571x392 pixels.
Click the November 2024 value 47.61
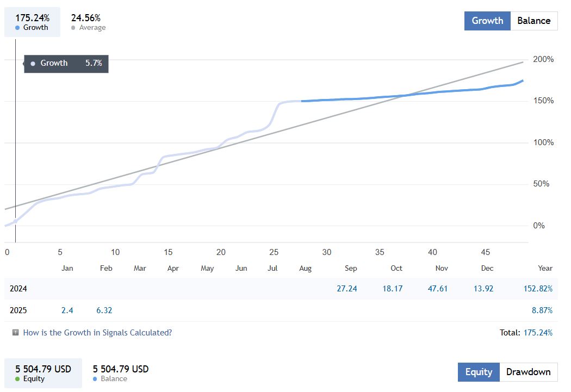pyautogui.click(x=437, y=289)
